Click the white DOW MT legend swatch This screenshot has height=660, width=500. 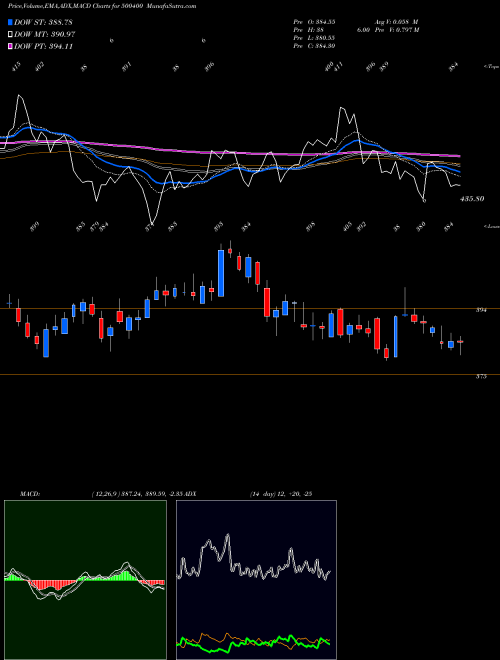pyautogui.click(x=10, y=34)
